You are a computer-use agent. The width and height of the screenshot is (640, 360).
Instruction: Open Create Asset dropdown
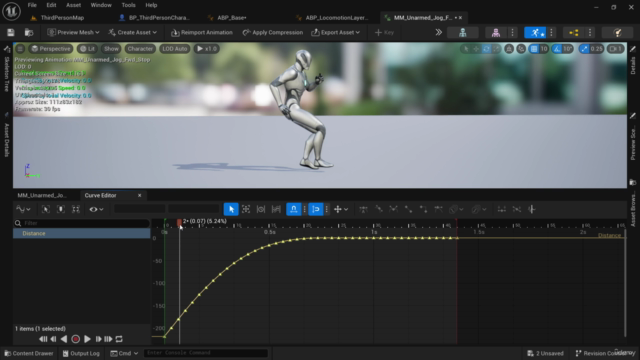coord(132,32)
